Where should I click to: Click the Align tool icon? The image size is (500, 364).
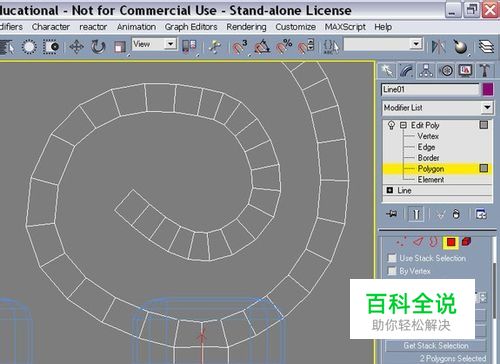click(x=461, y=46)
